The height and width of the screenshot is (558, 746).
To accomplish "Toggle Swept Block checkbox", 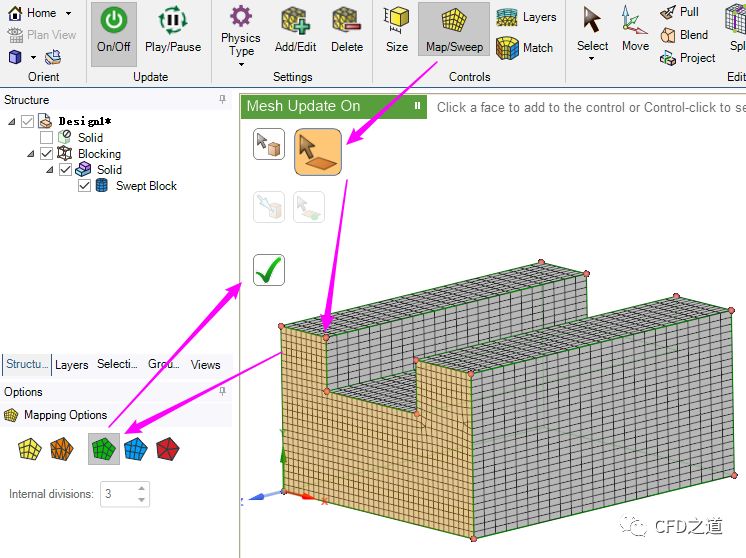I will [x=84, y=186].
